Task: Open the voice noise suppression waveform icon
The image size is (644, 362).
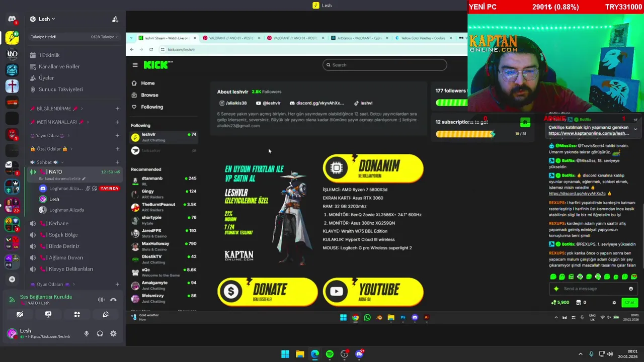Action: [x=101, y=300]
